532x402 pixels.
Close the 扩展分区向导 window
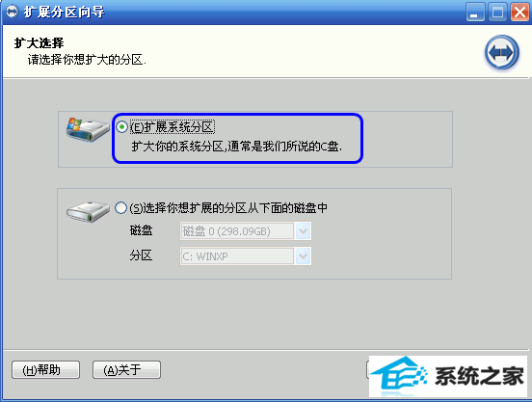pyautogui.click(x=519, y=13)
